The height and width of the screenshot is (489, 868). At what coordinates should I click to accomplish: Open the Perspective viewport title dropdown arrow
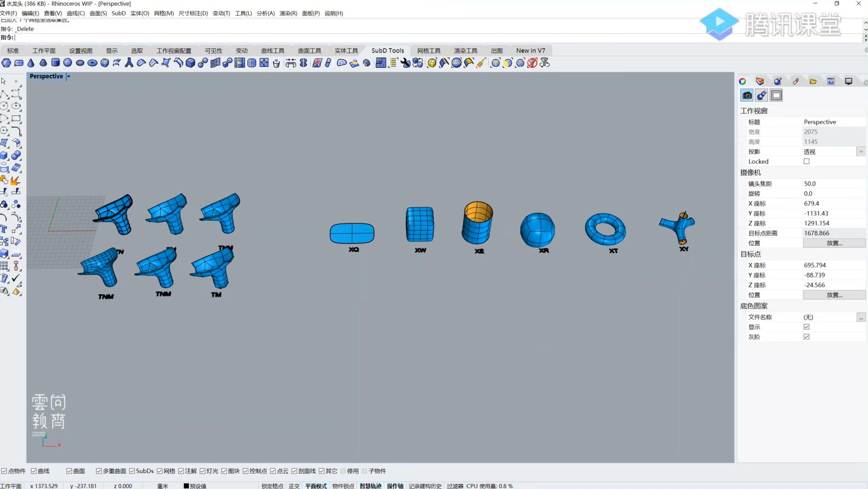pos(68,76)
